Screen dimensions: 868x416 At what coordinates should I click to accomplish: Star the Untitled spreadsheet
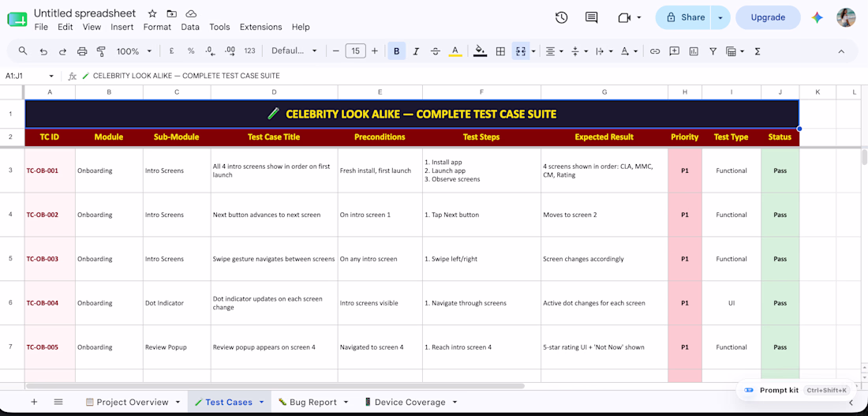pos(153,13)
